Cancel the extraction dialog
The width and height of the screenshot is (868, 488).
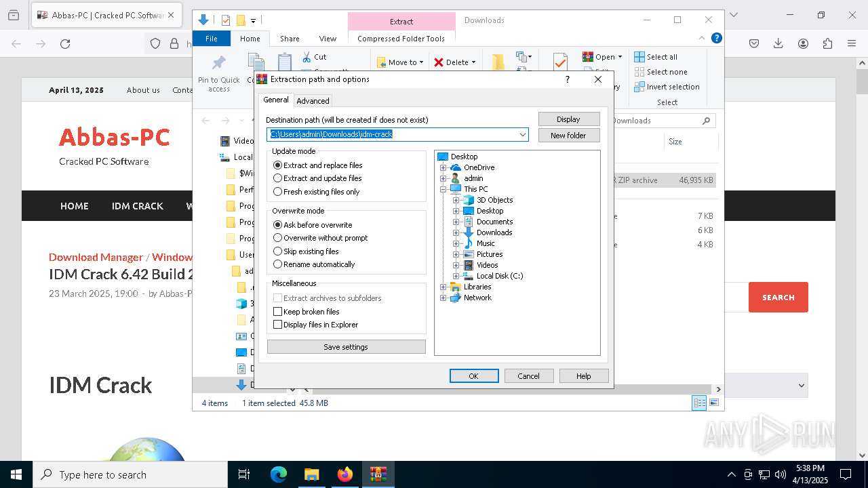click(x=529, y=376)
